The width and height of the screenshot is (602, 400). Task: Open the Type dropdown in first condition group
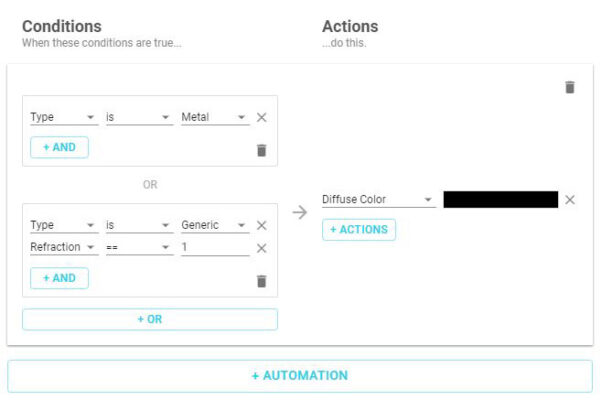[63, 118]
